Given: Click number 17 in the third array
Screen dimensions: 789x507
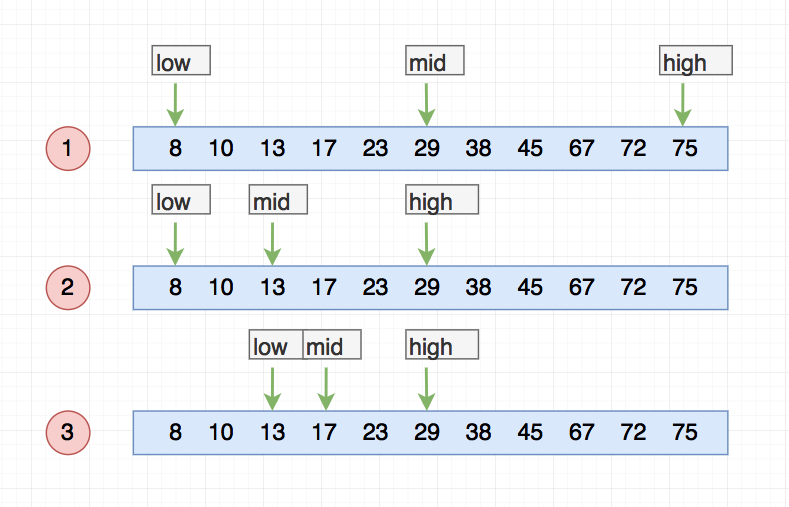Looking at the screenshot, I should [324, 433].
